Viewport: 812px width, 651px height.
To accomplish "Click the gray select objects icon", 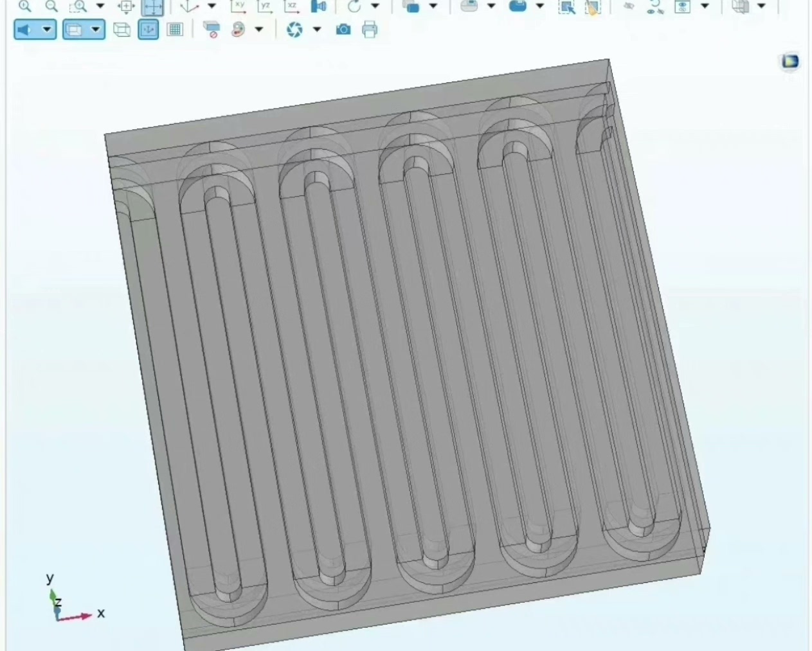I will click(x=469, y=6).
